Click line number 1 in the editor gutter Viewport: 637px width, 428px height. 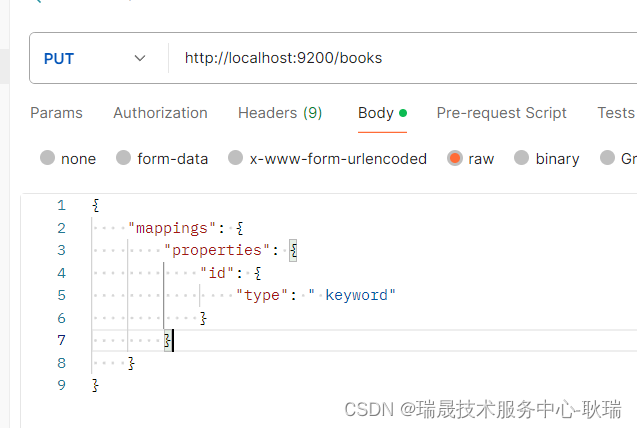tap(61, 205)
